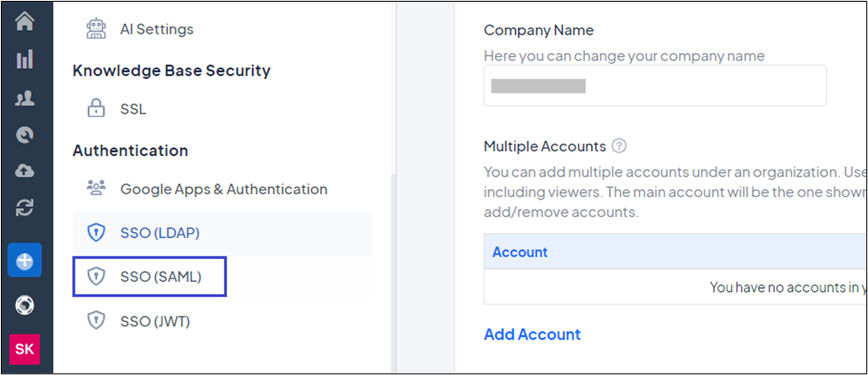Open the lifebuoy help icon
The width and height of the screenshot is (868, 375).
point(25,306)
